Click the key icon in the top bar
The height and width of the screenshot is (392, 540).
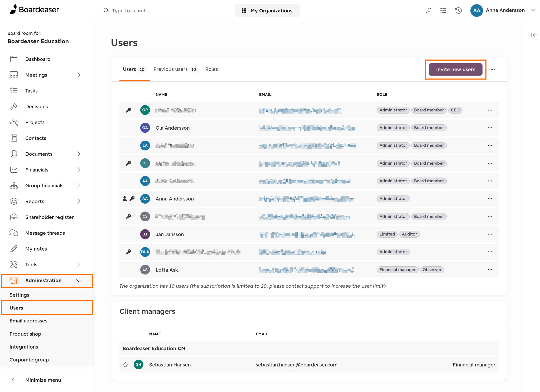tap(429, 11)
